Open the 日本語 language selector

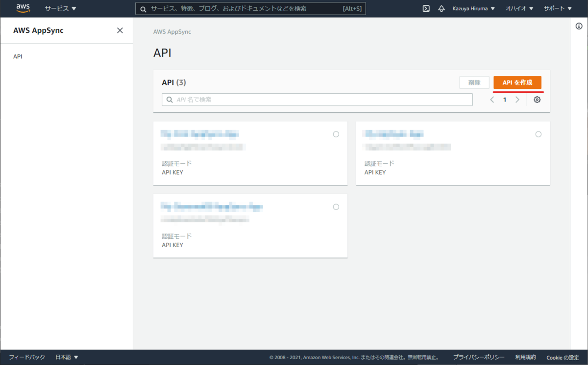tap(67, 357)
